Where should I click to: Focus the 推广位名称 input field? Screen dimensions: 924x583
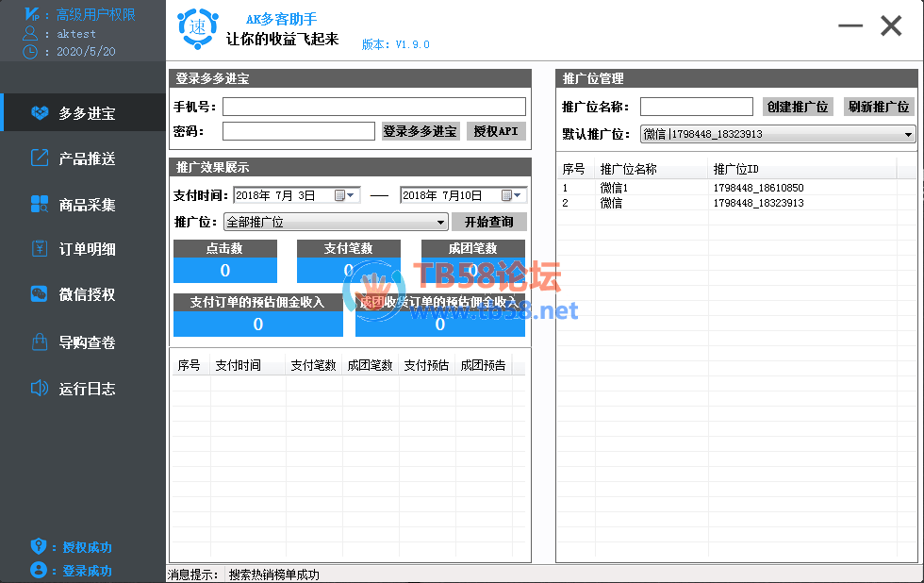[697, 107]
